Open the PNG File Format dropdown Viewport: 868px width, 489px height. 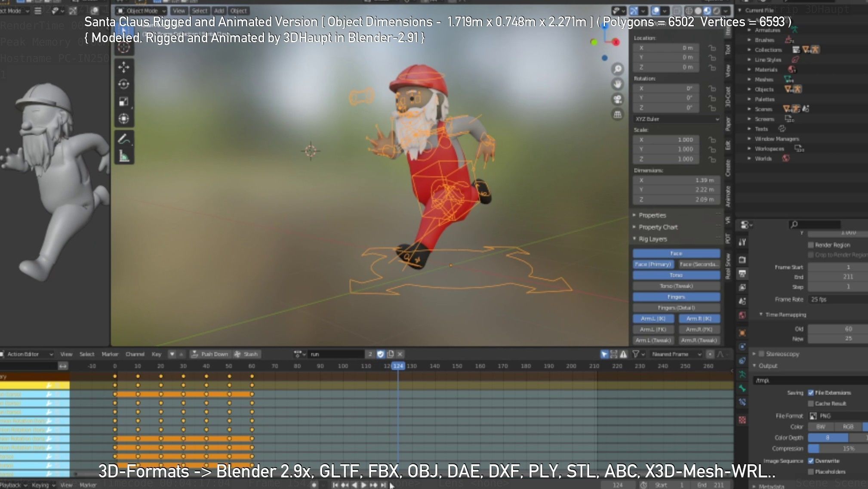point(838,416)
